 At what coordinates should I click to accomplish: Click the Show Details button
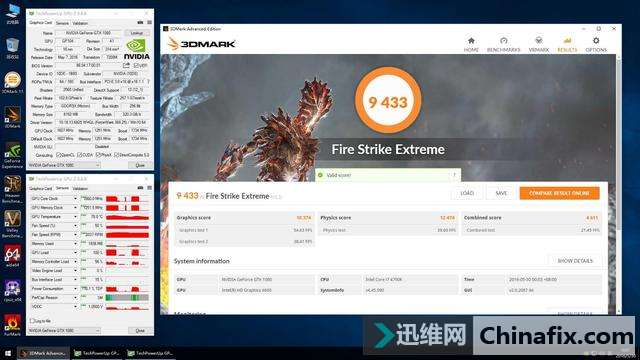point(575,261)
